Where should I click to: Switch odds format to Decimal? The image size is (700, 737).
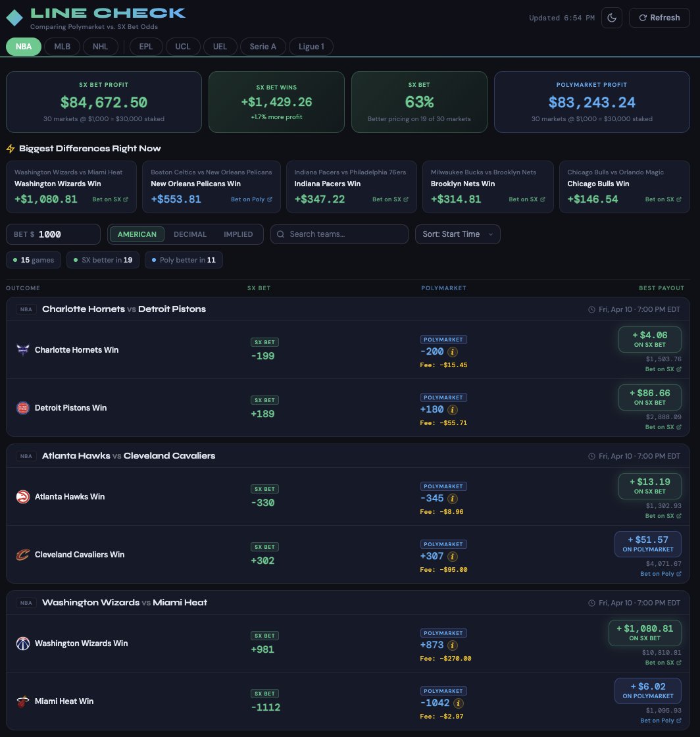[189, 234]
